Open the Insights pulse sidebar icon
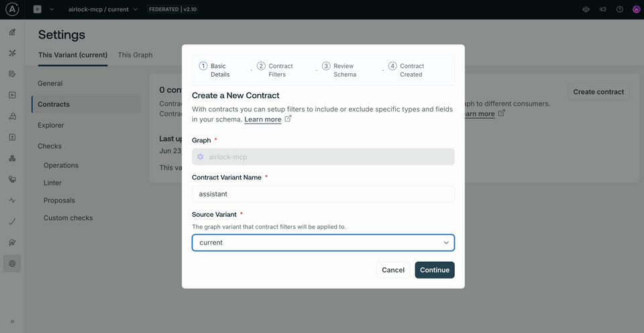 12,200
